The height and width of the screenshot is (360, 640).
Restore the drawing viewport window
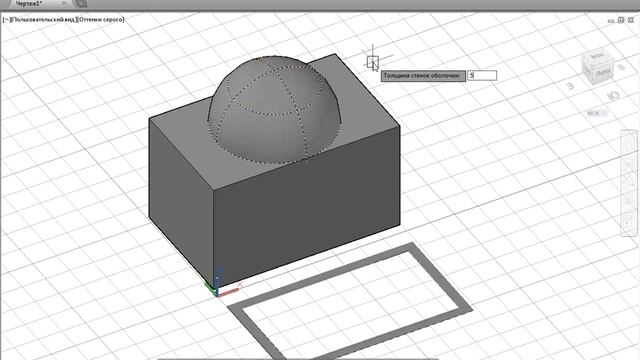pos(621,20)
